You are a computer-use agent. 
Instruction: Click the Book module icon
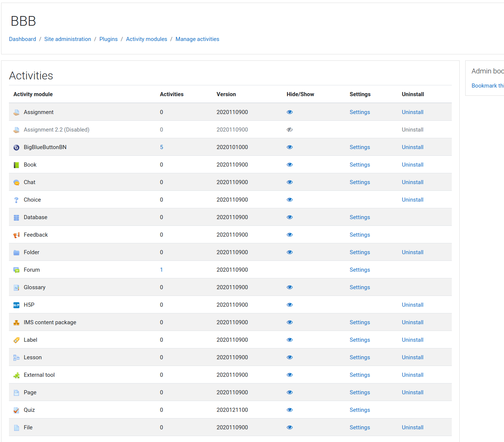tap(16, 165)
